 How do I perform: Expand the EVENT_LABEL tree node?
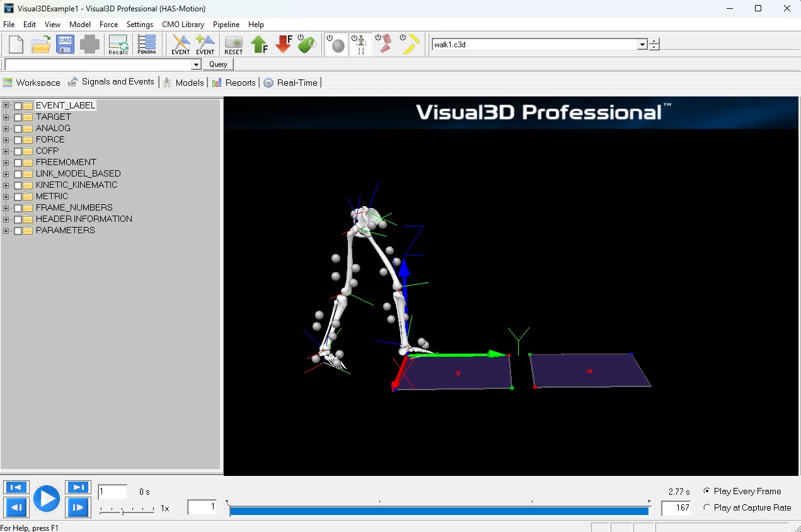pyautogui.click(x=6, y=106)
